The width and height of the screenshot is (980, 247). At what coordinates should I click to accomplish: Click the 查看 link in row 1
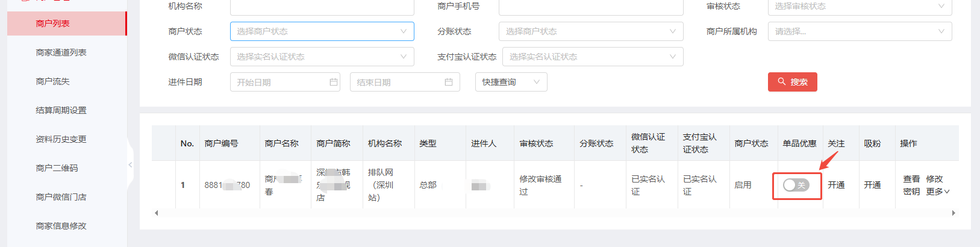[x=911, y=179]
